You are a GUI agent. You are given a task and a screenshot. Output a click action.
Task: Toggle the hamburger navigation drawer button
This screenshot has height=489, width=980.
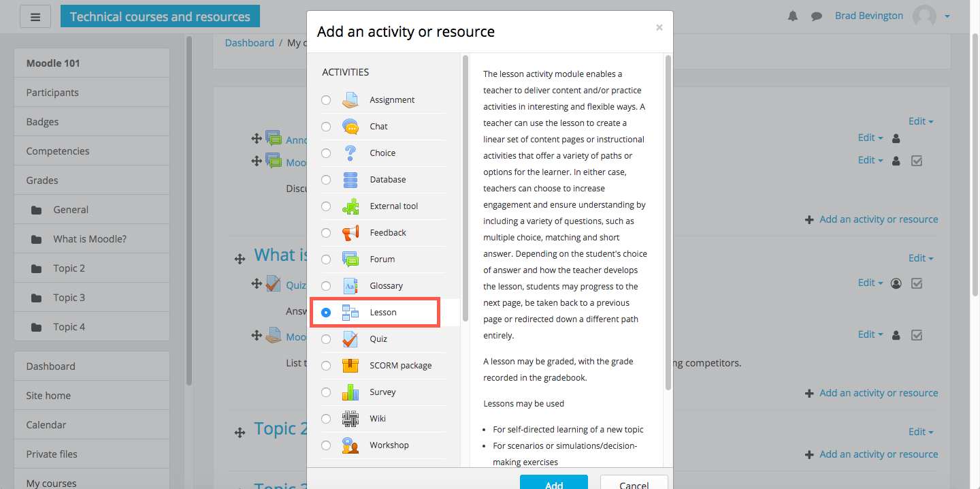point(35,16)
